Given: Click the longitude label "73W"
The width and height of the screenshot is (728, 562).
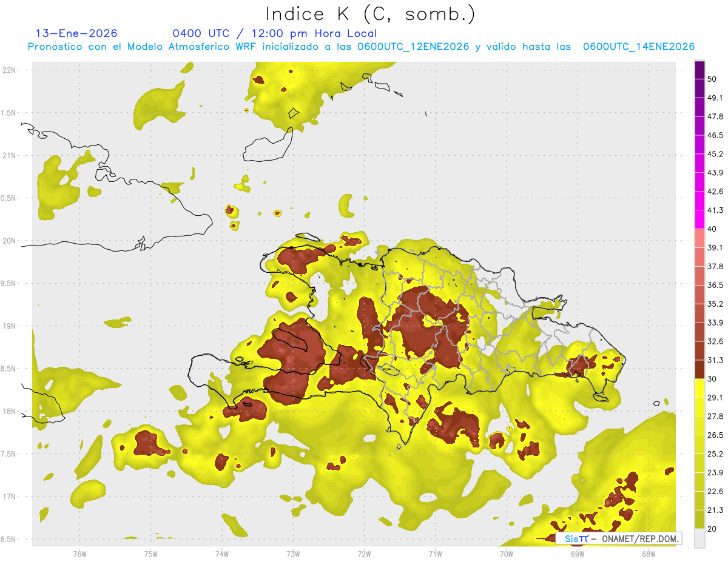Looking at the screenshot, I should click(293, 554).
